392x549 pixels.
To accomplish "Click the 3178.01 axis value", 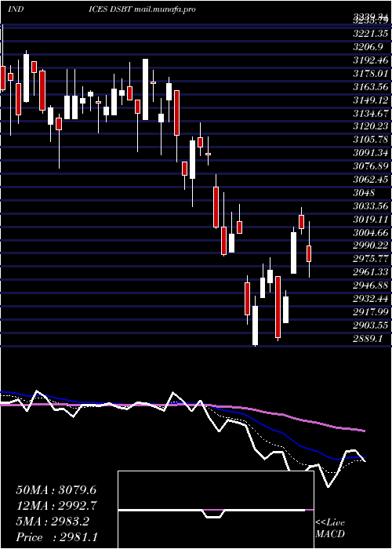I will pyautogui.click(x=371, y=74).
